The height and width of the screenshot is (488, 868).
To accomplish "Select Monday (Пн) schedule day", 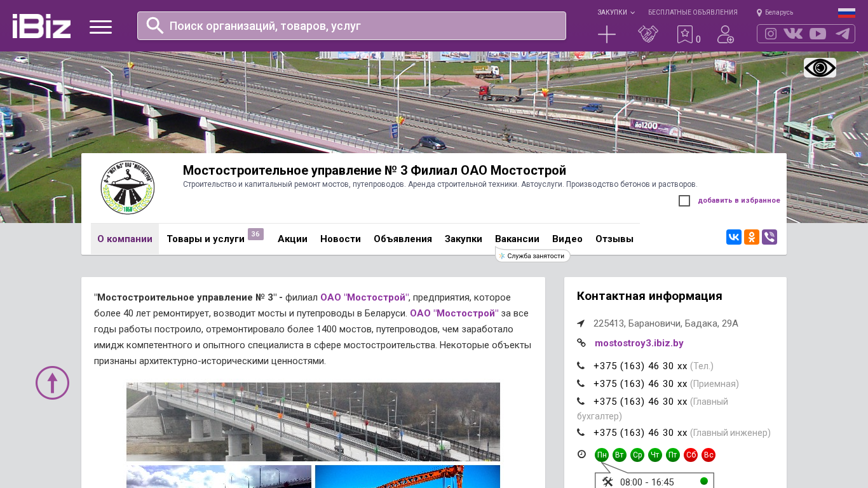I will pyautogui.click(x=602, y=455).
